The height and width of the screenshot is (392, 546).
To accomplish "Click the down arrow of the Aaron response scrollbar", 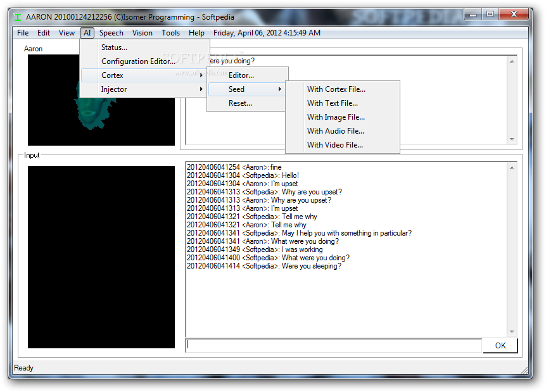I will 512,139.
